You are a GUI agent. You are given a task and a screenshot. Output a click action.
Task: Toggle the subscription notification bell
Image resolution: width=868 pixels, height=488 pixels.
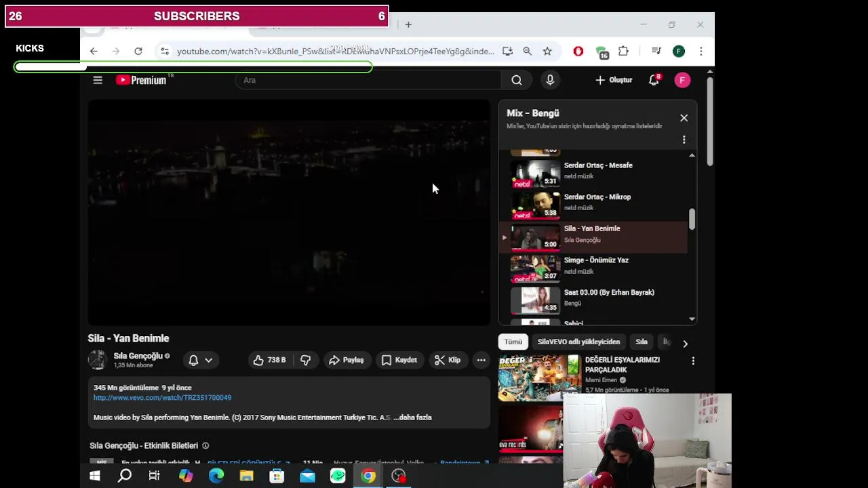pos(193,360)
